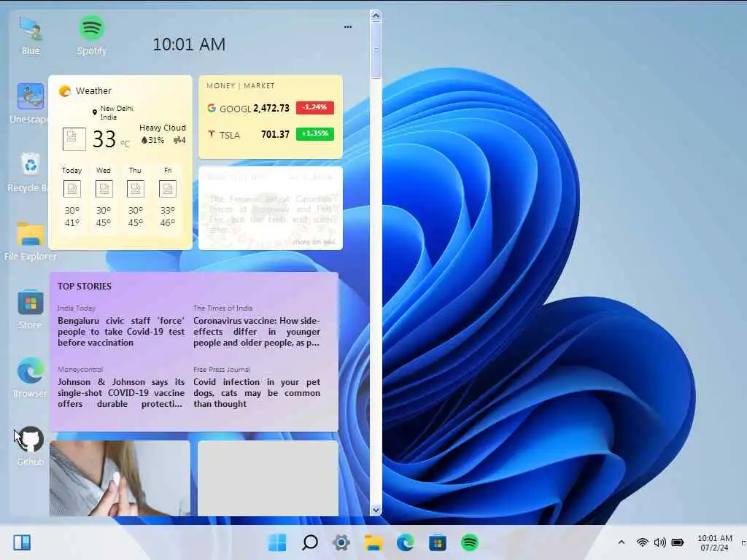Click the TSLA +1.35% change badge
747x560 pixels.
315,134
